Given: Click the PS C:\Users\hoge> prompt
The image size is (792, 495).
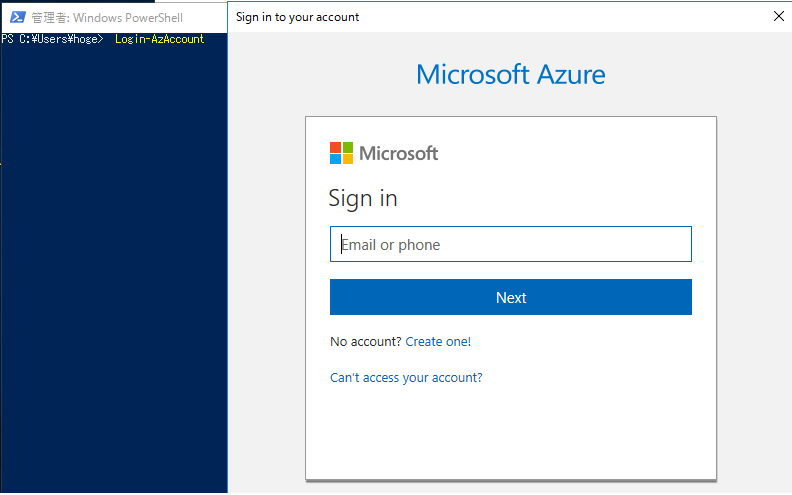Looking at the screenshot, I should pyautogui.click(x=53, y=39).
